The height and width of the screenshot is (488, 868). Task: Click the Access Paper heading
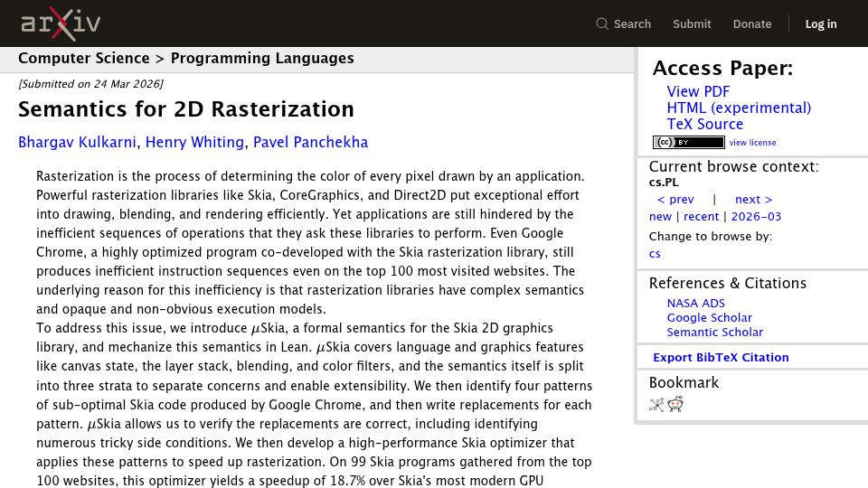tap(722, 68)
